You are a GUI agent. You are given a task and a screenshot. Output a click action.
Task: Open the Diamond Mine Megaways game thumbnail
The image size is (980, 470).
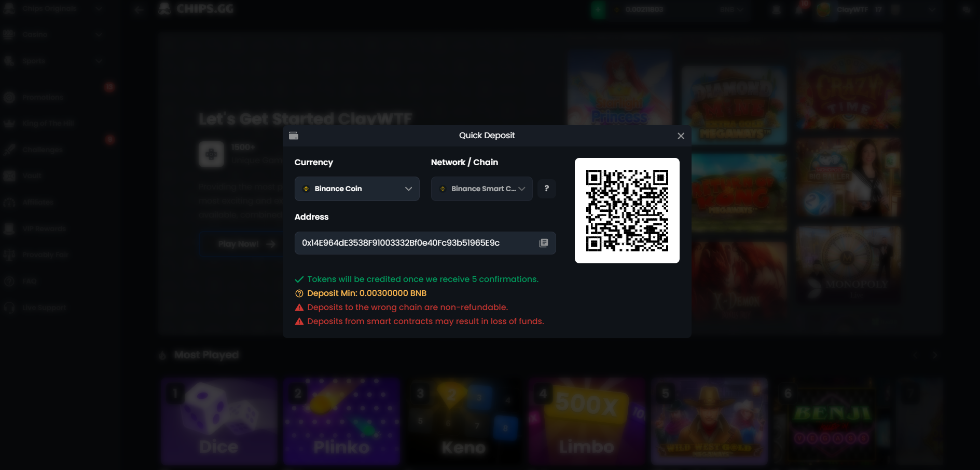point(734,105)
